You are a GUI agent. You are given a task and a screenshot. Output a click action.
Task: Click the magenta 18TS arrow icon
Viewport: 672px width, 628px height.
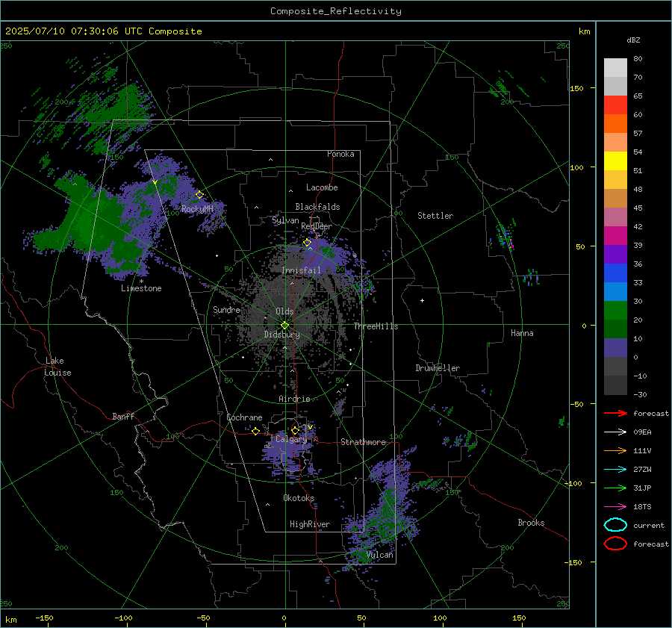[x=615, y=507]
